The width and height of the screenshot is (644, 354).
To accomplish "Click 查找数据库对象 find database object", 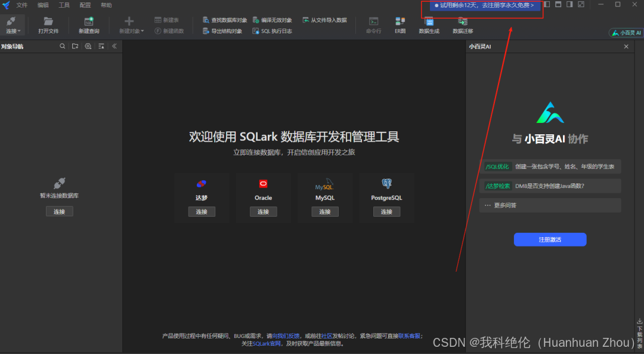I will click(225, 20).
